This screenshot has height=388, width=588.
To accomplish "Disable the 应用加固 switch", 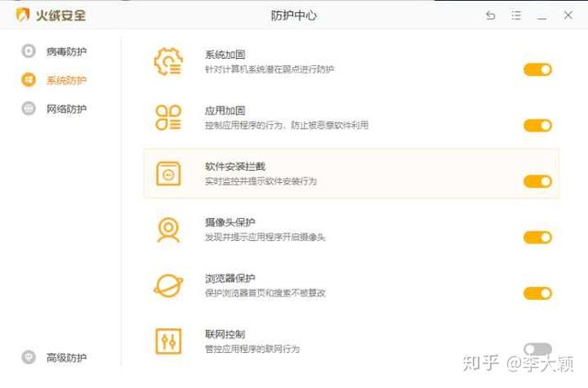I will coord(537,125).
